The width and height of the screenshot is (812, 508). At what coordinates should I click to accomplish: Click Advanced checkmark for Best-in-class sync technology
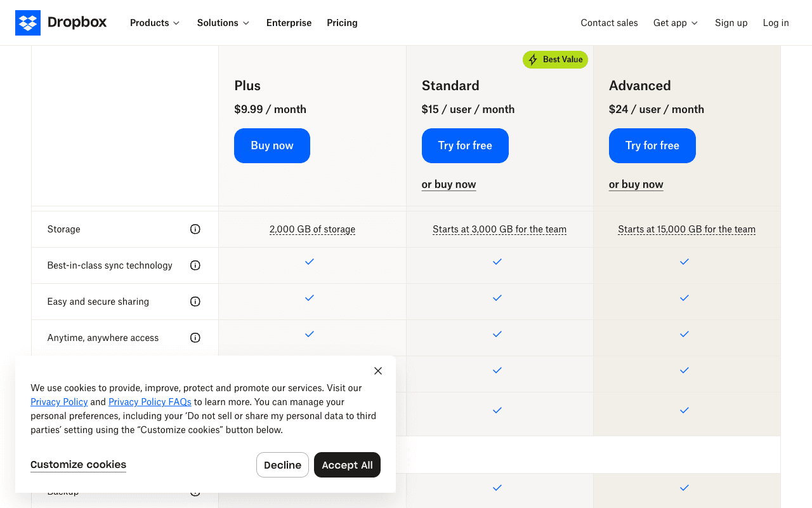tap(684, 262)
